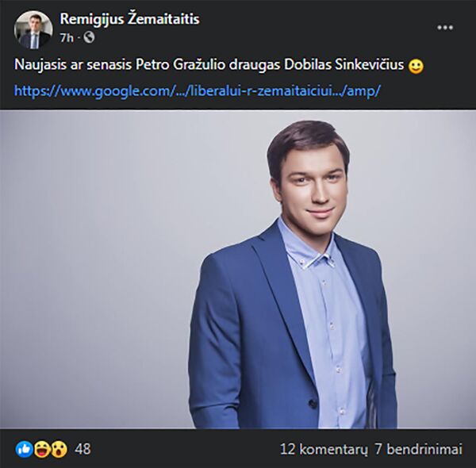This screenshot has height=468, width=476.
Task: Click the smiley emoji in post text
Action: pyautogui.click(x=416, y=66)
